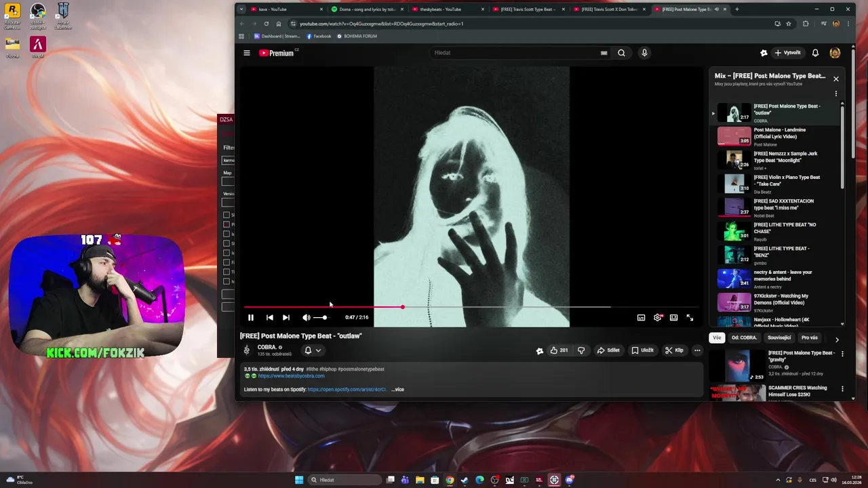The width and height of the screenshot is (868, 488).
Task: Reload the page in Chrome
Action: [x=267, y=24]
